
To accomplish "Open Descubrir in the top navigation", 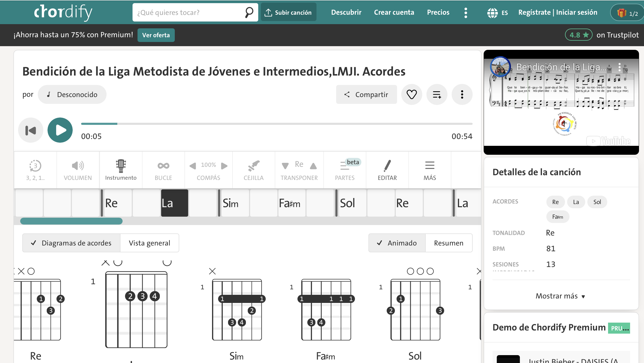I will [x=346, y=12].
